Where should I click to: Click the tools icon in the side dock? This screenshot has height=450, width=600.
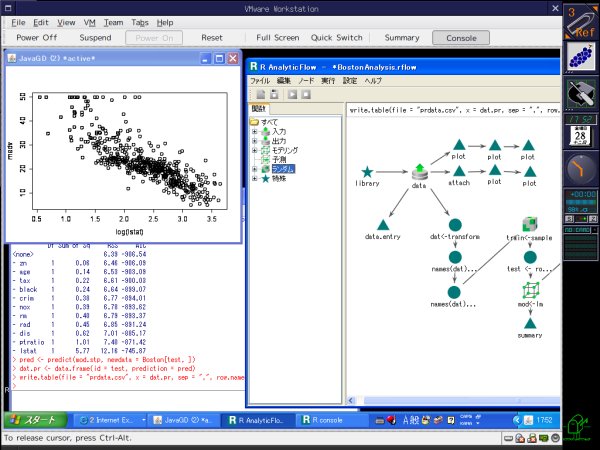click(580, 94)
